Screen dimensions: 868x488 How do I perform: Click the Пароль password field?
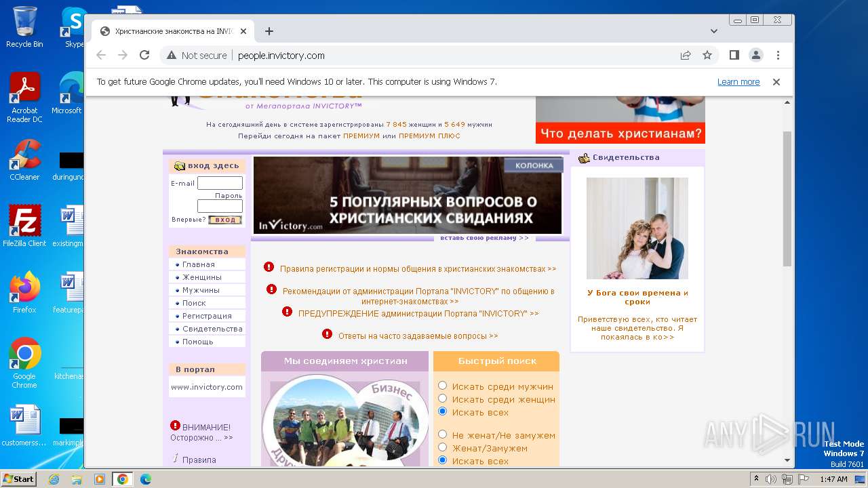(x=220, y=206)
